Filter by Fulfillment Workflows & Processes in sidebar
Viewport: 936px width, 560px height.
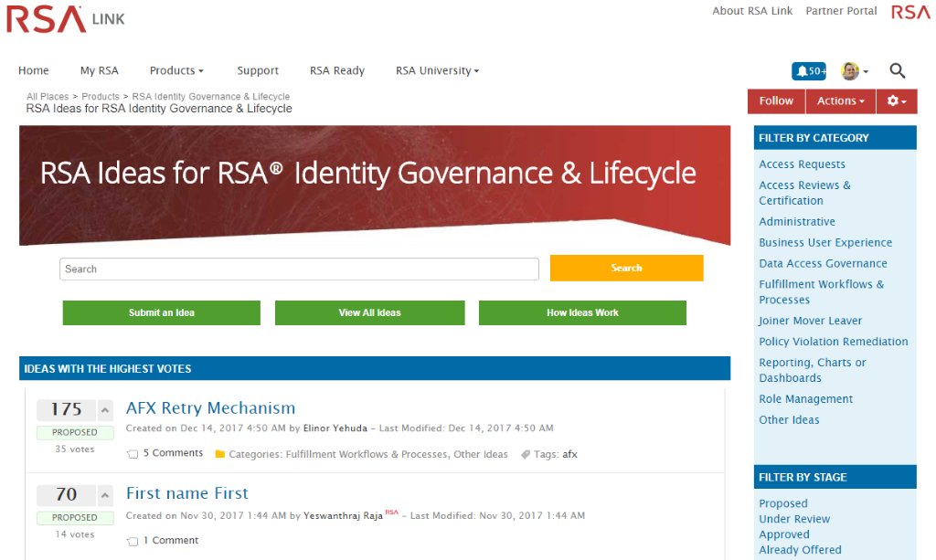click(822, 291)
